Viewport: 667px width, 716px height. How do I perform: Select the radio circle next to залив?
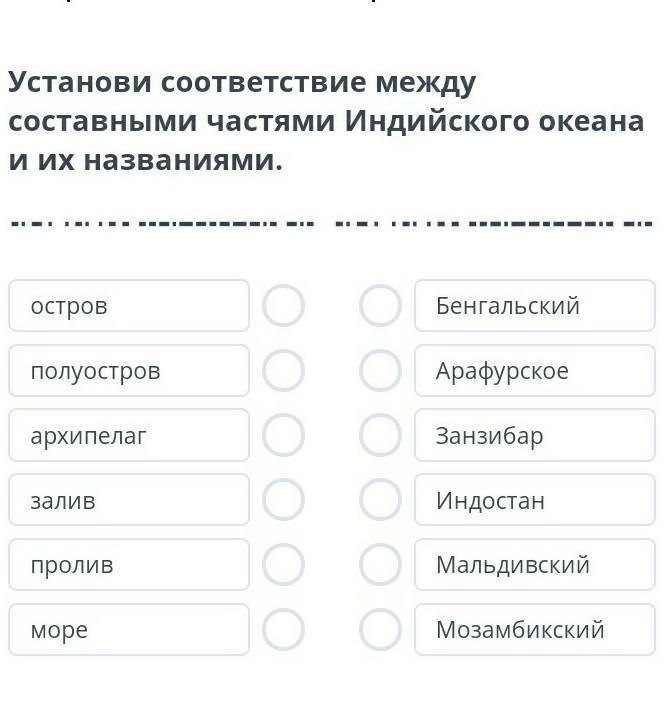click(x=283, y=500)
